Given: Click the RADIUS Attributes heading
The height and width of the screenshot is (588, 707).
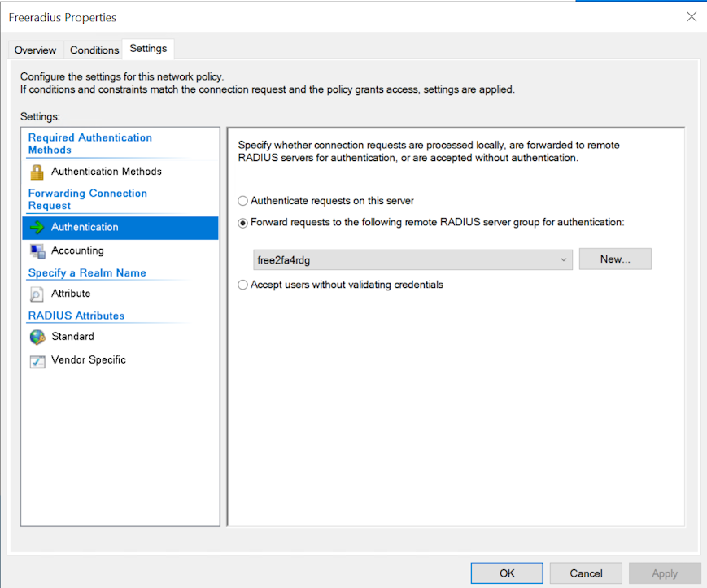Looking at the screenshot, I should coord(76,316).
